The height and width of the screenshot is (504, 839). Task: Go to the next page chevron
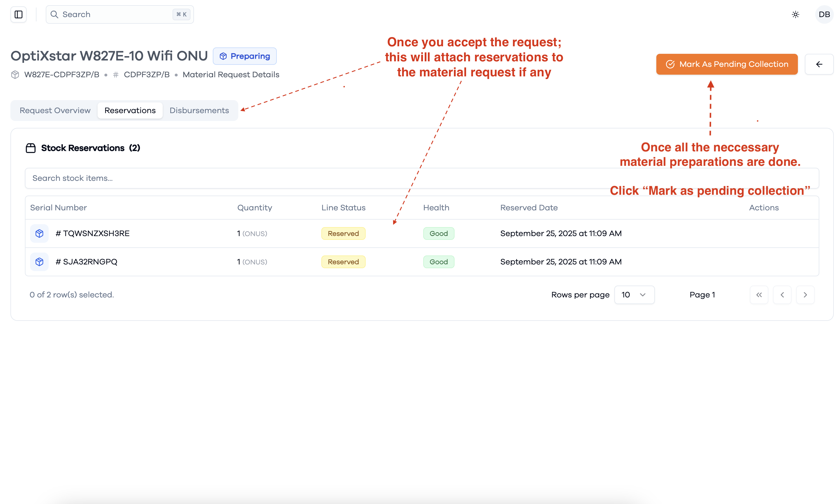point(805,295)
